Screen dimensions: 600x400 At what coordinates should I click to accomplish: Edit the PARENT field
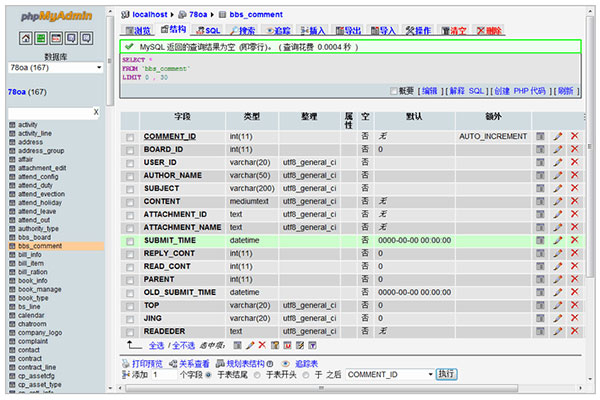(x=558, y=279)
